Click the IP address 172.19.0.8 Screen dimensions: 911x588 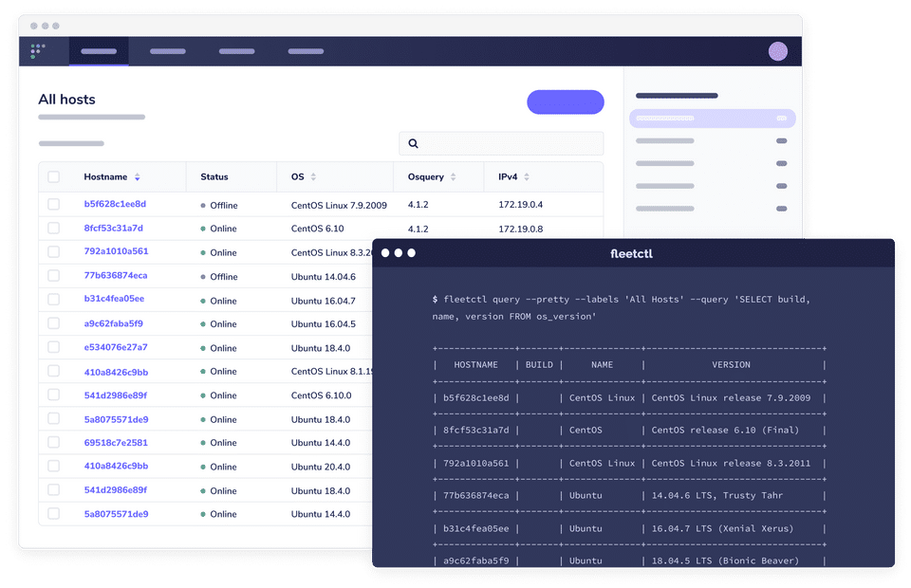521,230
